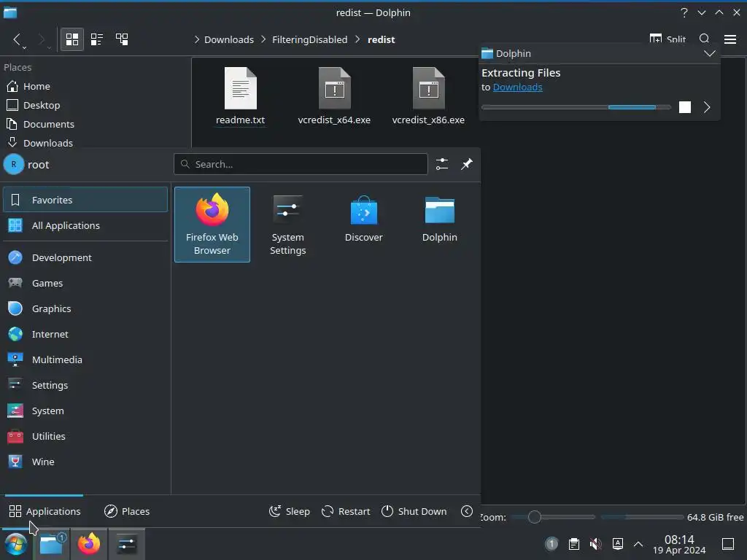Open the Internet category

[x=85, y=334]
